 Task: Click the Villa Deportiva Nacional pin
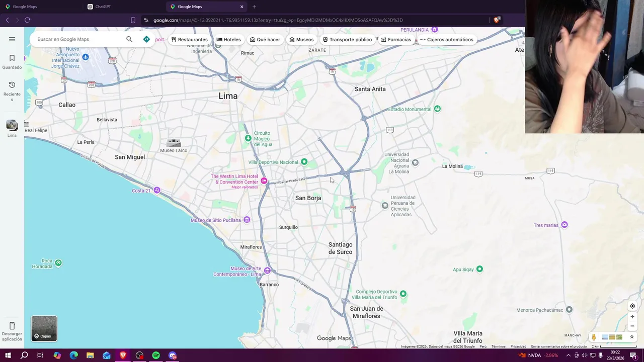tap(304, 162)
